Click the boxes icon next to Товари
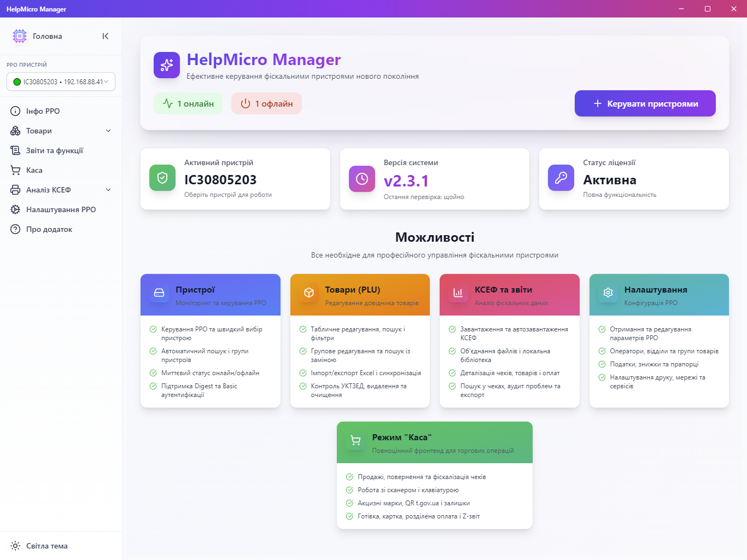This screenshot has height=560, width=747. (15, 131)
